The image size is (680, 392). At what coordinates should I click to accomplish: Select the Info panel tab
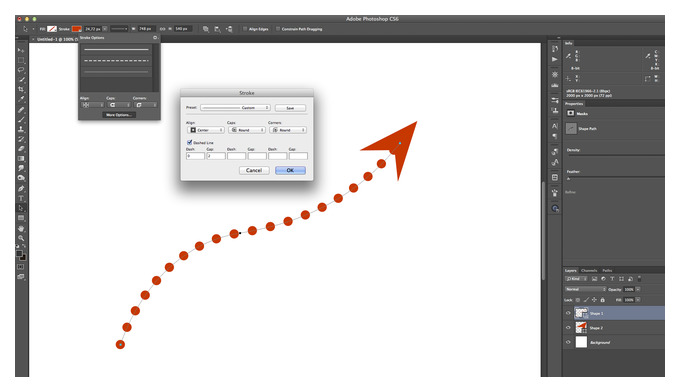coord(569,43)
